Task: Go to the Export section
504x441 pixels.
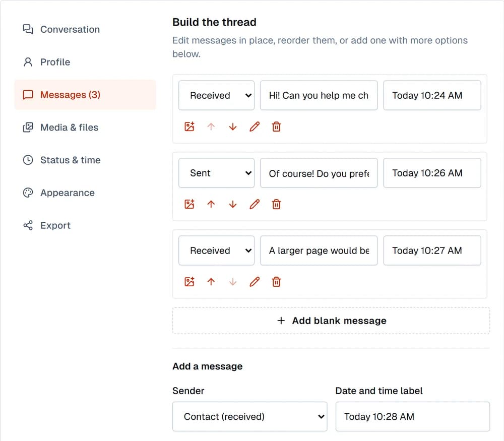Action: 85,225
